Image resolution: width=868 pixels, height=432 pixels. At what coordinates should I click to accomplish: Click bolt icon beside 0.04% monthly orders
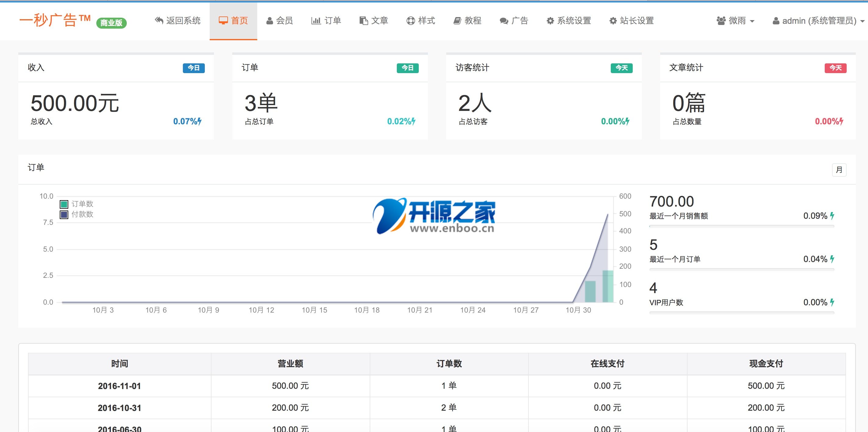pos(832,259)
